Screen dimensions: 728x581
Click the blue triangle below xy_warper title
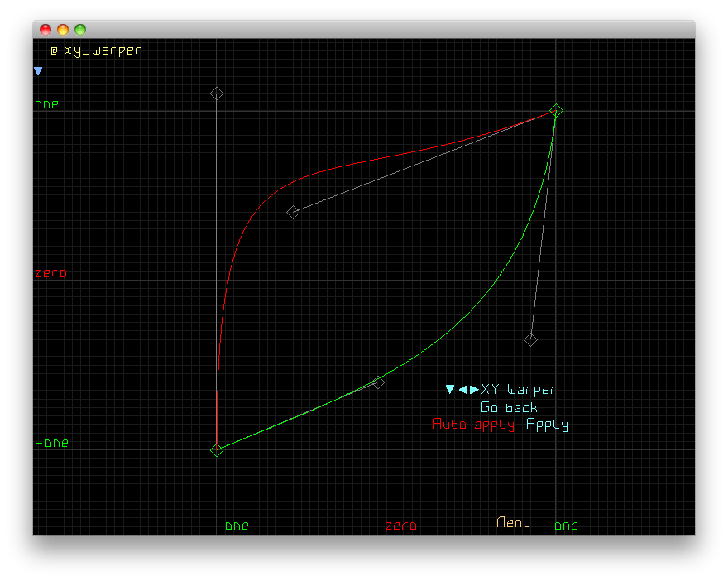pyautogui.click(x=38, y=72)
